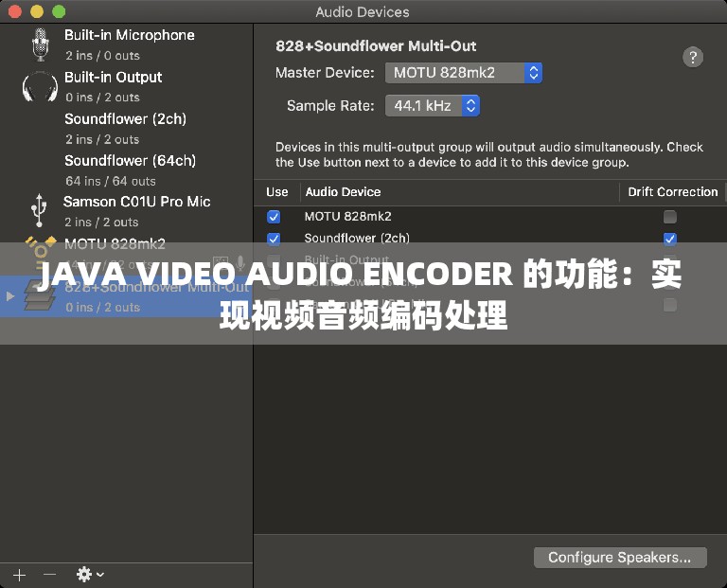Click the green zoom window button
Image resolution: width=727 pixels, height=588 pixels.
click(59, 11)
